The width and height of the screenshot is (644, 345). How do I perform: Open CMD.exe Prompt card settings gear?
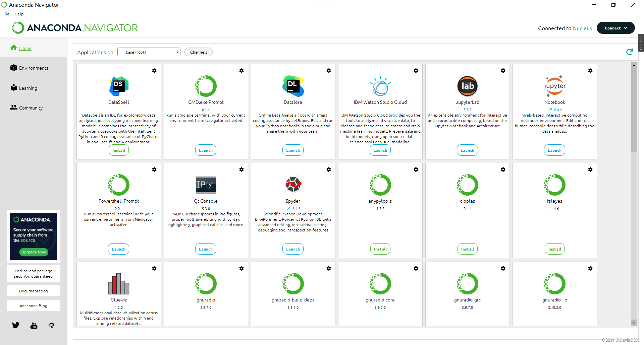[241, 71]
